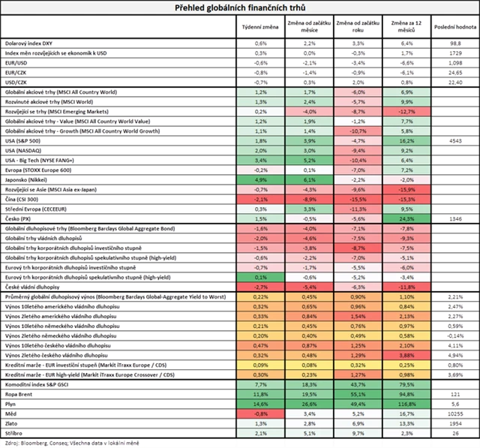Select the cell with value -11,3%
This screenshot has height=448, width=480.
point(358,209)
